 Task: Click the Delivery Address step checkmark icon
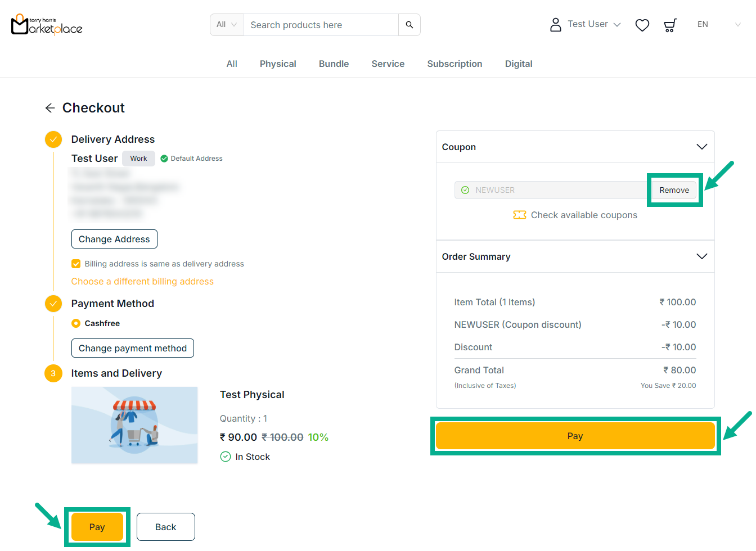(53, 139)
